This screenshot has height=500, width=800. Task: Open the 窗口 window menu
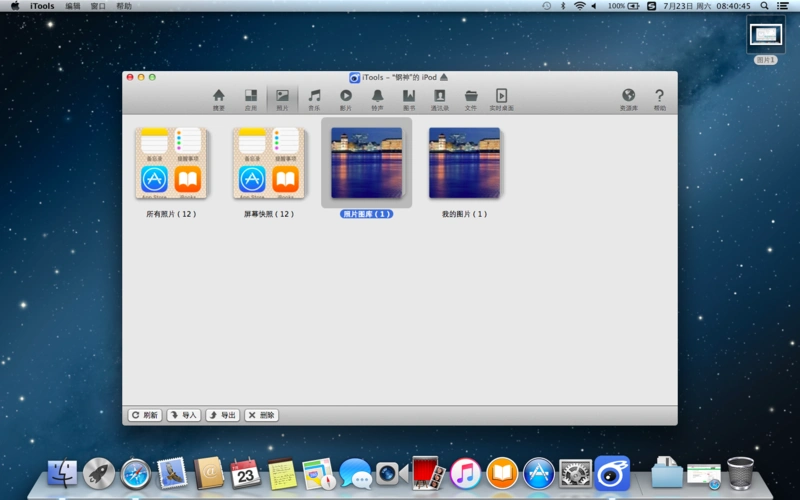[98, 6]
